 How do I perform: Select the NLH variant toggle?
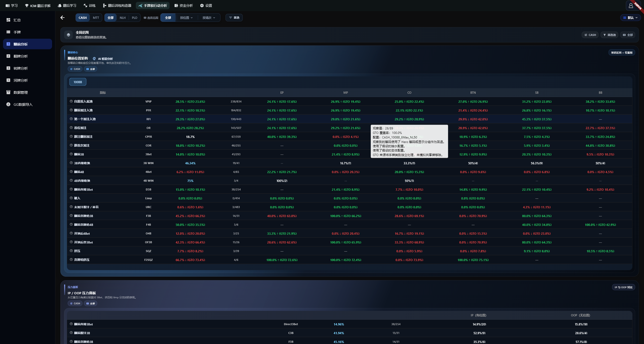(x=123, y=18)
